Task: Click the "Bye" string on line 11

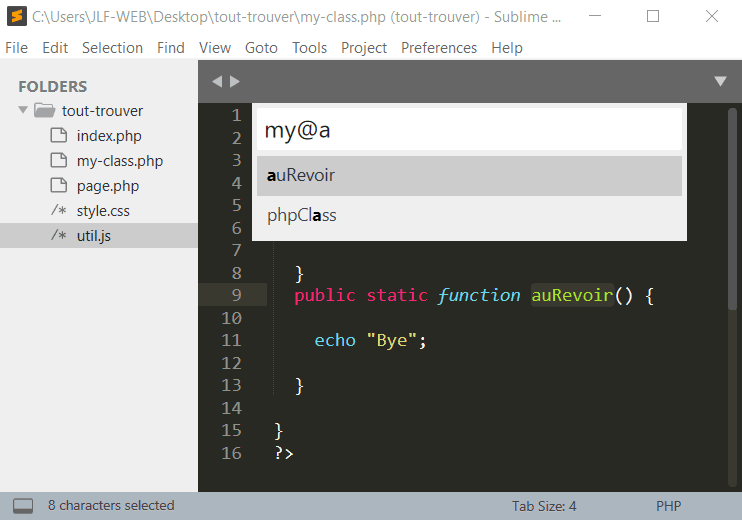Action: pyautogui.click(x=392, y=340)
